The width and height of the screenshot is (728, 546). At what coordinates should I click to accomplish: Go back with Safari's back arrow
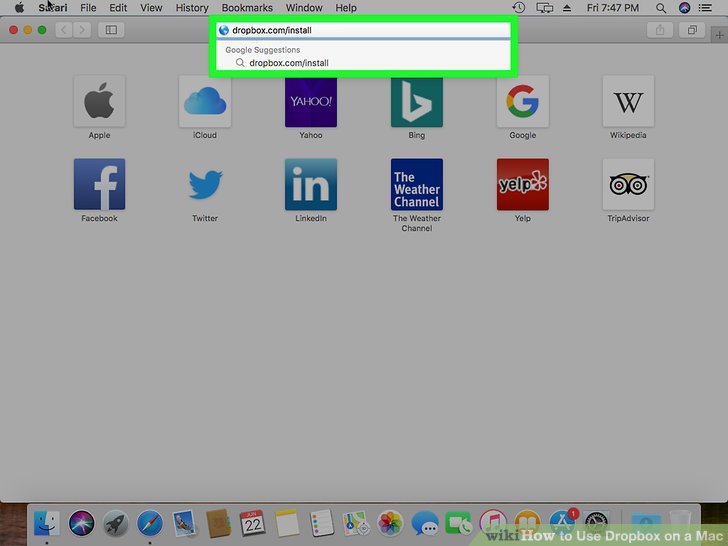click(64, 30)
